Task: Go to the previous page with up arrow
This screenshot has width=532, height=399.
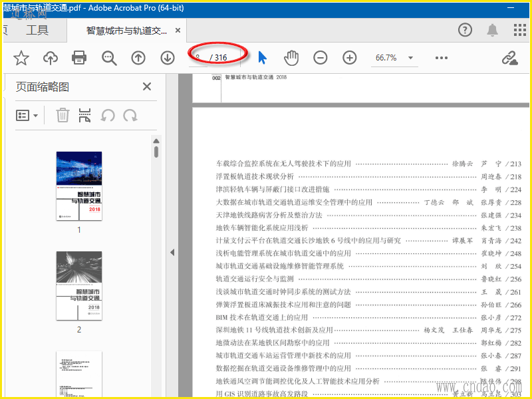Action: pos(138,58)
